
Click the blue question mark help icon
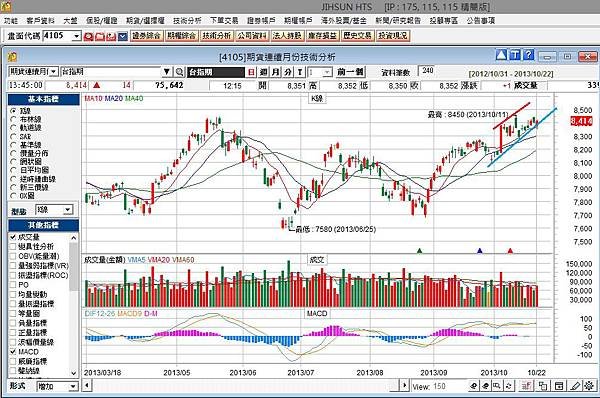(x=528, y=55)
